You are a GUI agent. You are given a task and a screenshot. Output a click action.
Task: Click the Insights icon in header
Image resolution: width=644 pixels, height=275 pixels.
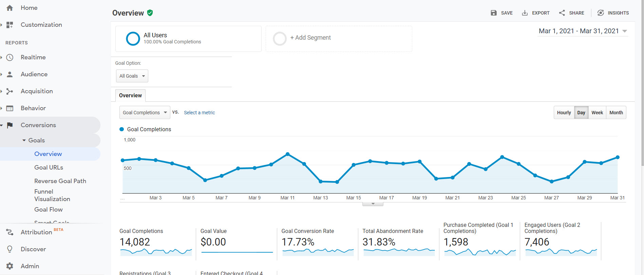pos(601,13)
